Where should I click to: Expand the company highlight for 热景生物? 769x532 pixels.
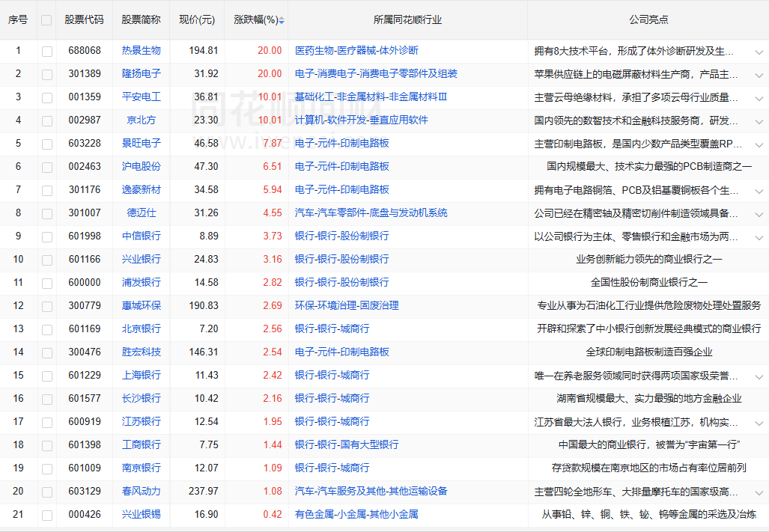(759, 52)
